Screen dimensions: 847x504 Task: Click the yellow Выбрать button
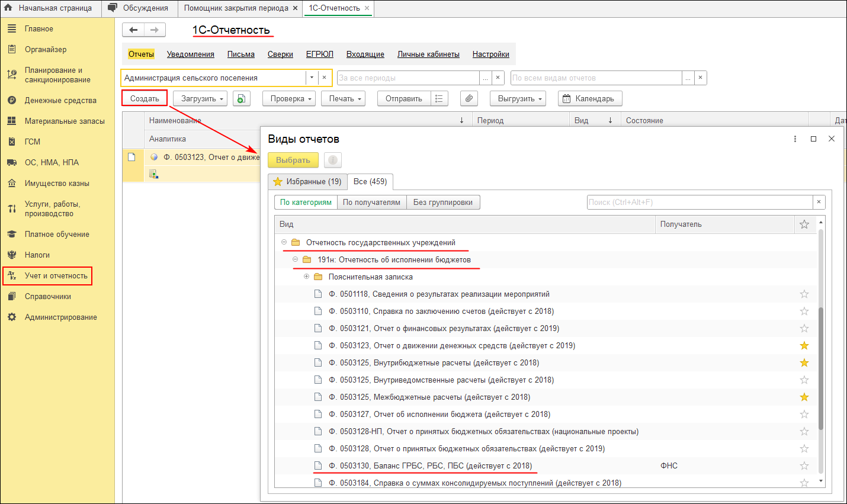click(293, 160)
